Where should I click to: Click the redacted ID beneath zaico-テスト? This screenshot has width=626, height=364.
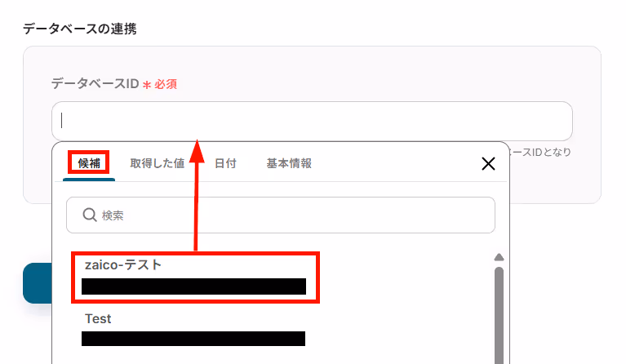click(x=193, y=286)
